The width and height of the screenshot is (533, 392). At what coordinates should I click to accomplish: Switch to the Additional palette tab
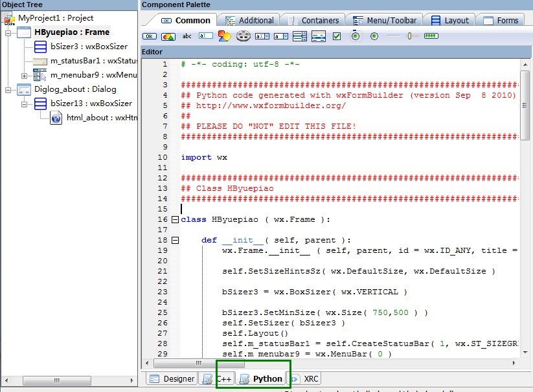click(x=250, y=20)
